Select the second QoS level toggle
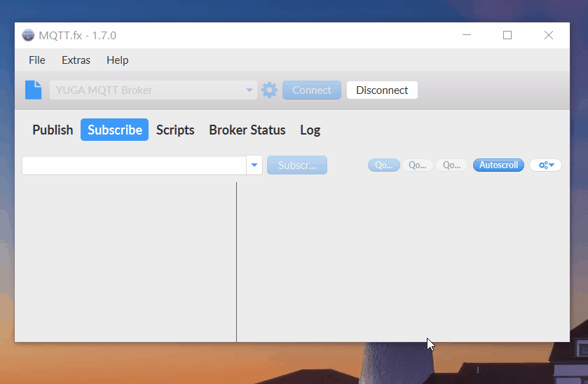Viewport: 588px width, 384px height. point(418,165)
